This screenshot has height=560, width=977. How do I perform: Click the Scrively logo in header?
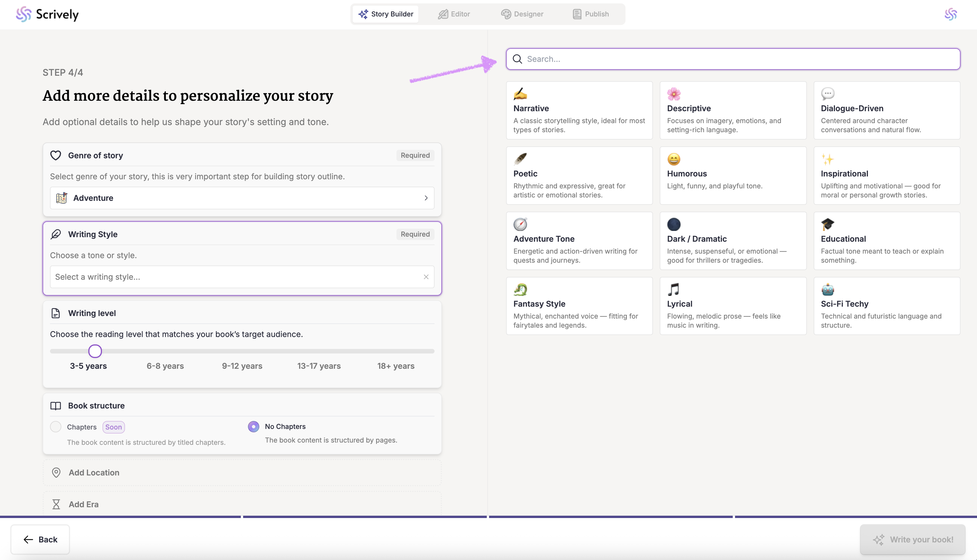(47, 14)
